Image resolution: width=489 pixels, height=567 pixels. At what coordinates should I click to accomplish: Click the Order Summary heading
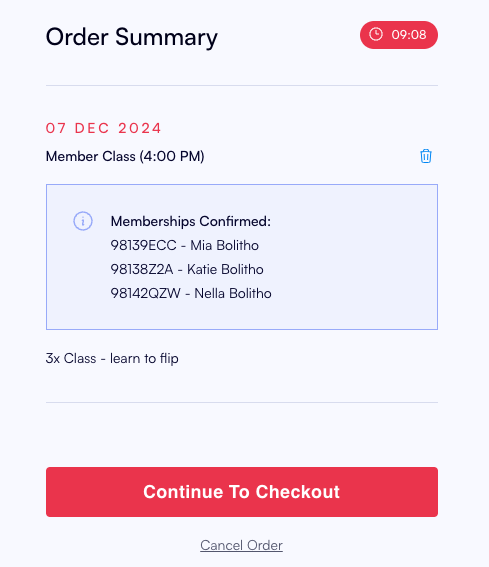pyautogui.click(x=132, y=38)
